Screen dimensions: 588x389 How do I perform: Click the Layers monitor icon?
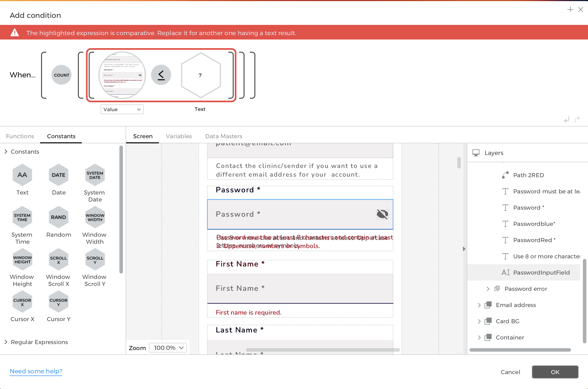[476, 153]
